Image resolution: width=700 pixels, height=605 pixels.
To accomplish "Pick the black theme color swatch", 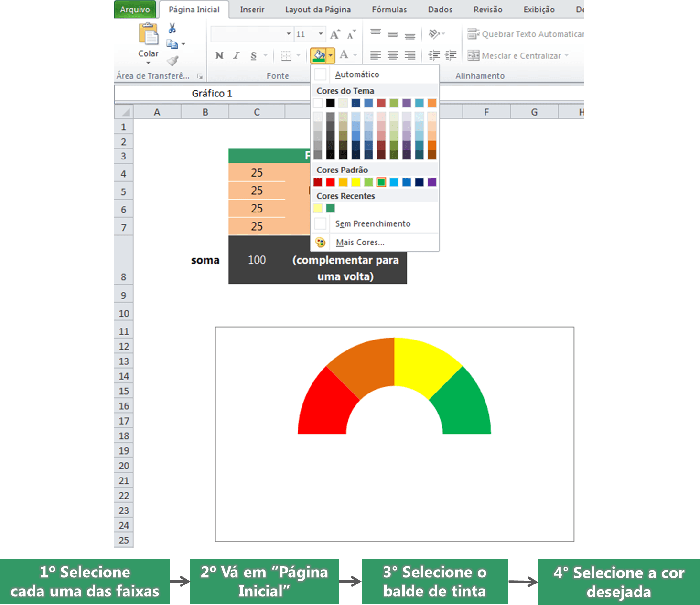I will [330, 103].
